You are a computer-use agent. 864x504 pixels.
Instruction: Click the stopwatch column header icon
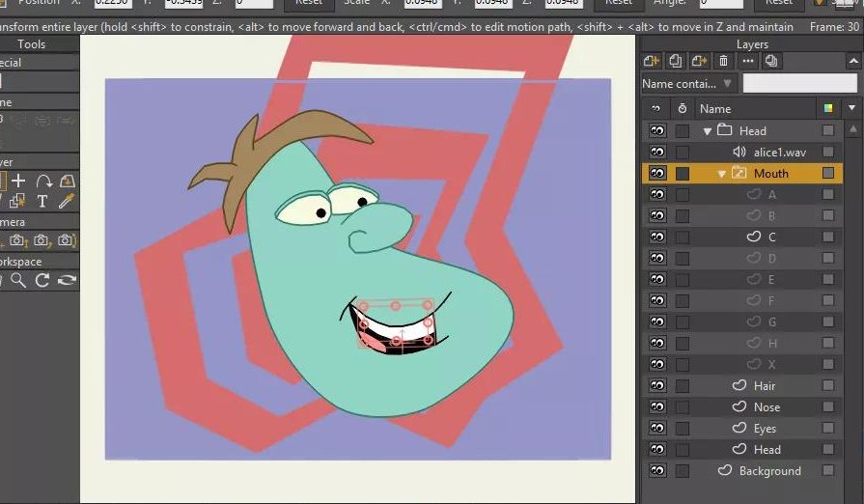(x=683, y=108)
